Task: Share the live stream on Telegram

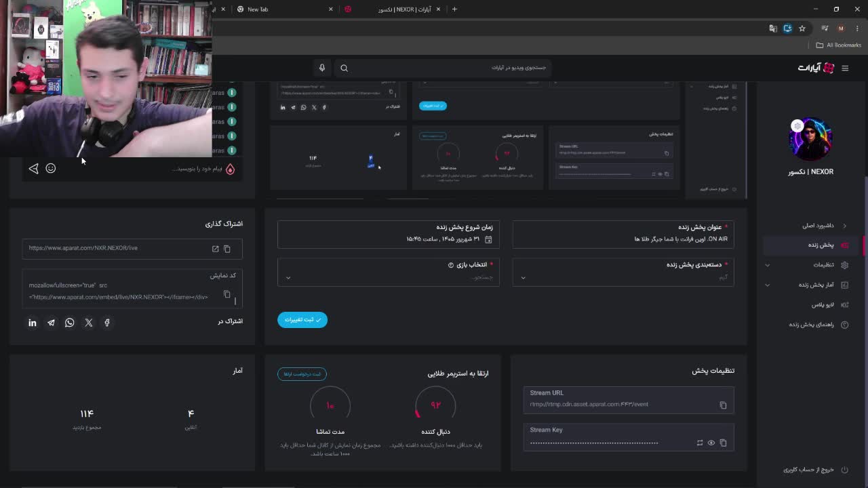Action: (51, 323)
